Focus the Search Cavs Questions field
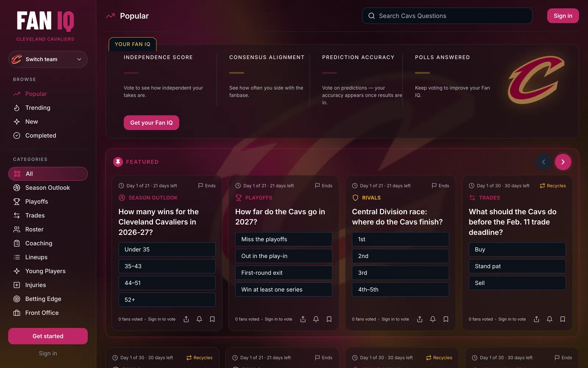The height and width of the screenshot is (368, 588). [447, 16]
